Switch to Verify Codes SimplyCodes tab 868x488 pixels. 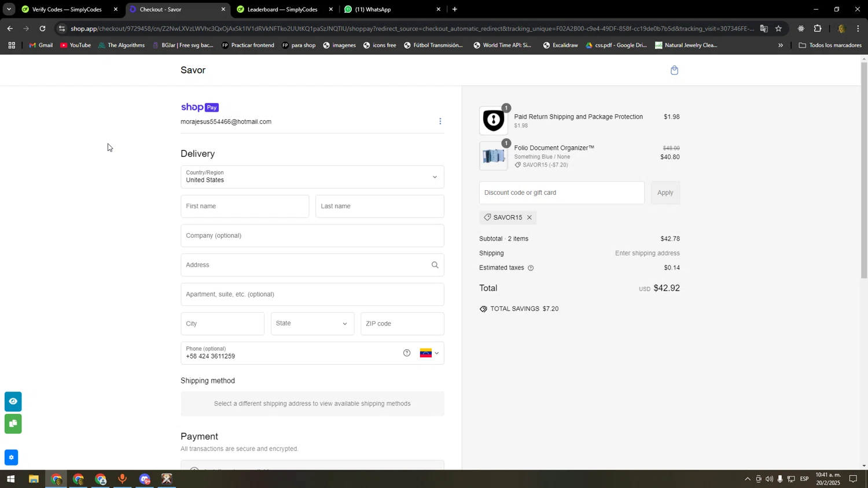tap(67, 9)
